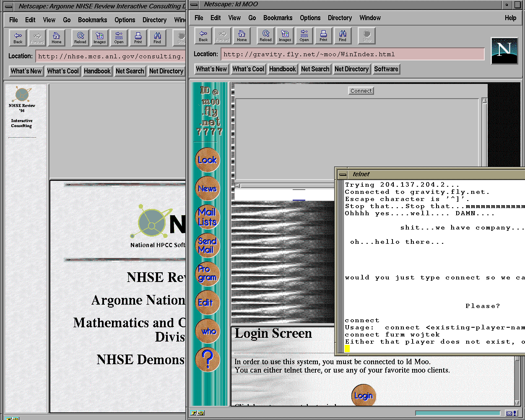Open File menu in Id MOO window

pyautogui.click(x=199, y=18)
